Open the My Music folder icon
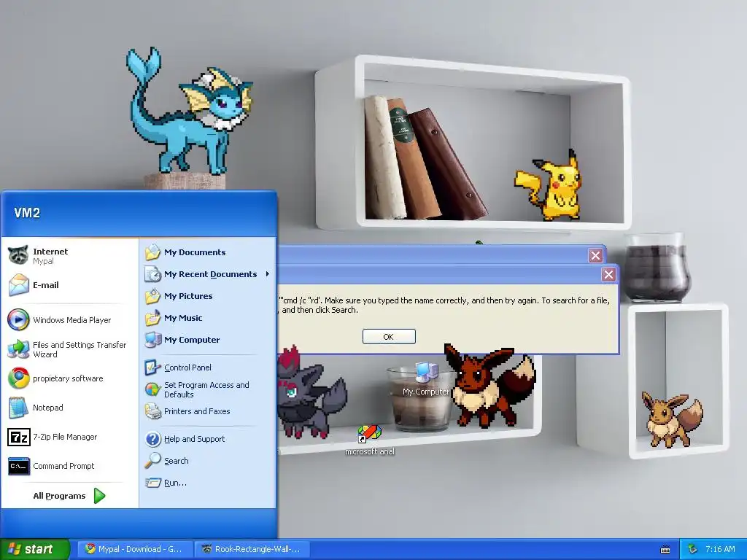The width and height of the screenshot is (747, 560). [x=153, y=318]
